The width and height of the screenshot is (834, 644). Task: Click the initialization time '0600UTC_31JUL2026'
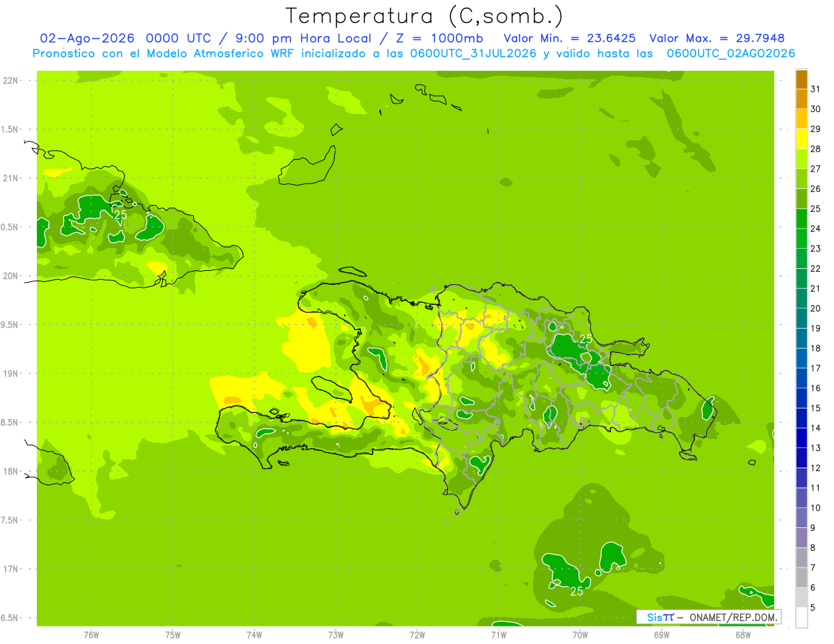point(473,53)
